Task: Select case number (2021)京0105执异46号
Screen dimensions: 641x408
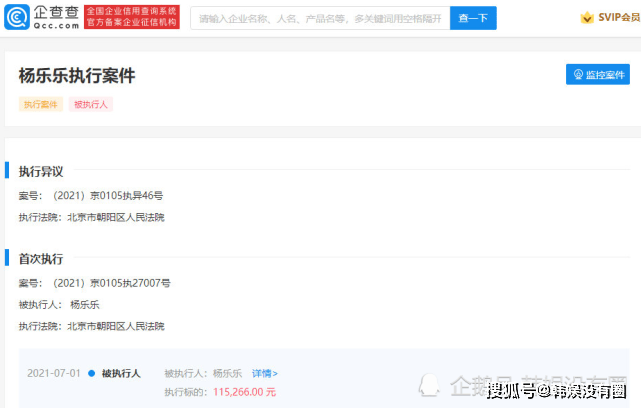Action: point(108,195)
